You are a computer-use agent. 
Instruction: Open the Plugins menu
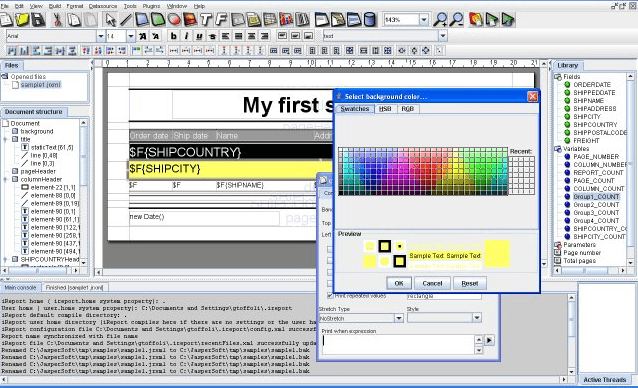pyautogui.click(x=151, y=6)
